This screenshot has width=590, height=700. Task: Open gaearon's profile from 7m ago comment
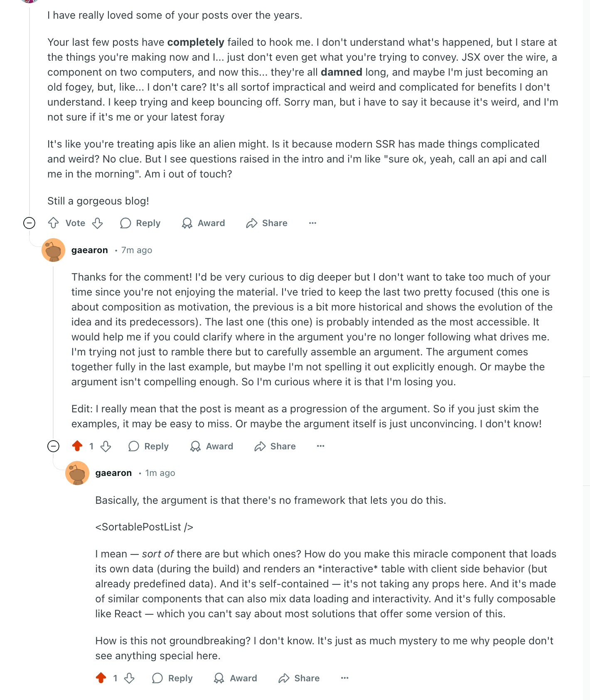click(89, 250)
